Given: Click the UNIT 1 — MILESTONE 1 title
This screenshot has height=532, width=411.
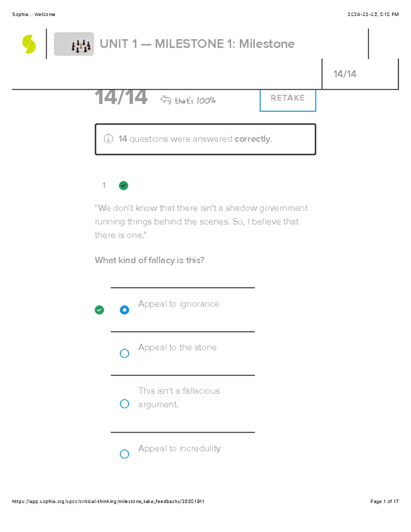Looking at the screenshot, I should click(x=197, y=44).
